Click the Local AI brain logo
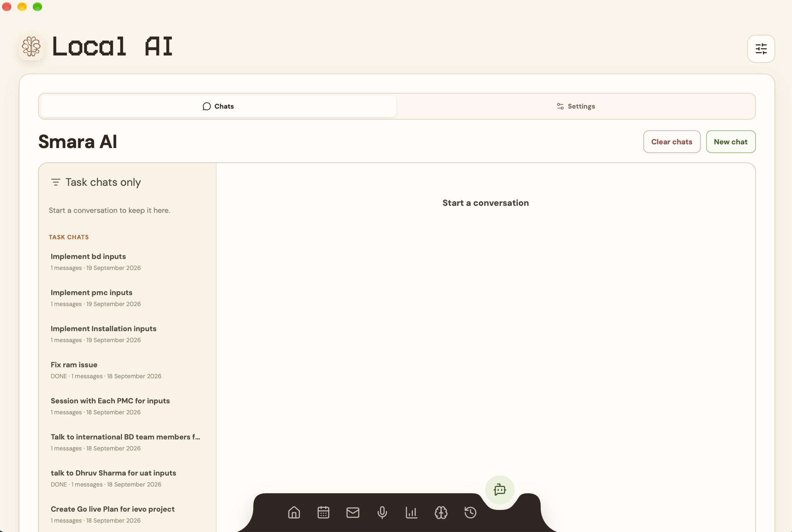Screen dimensions: 792x532 [31, 47]
